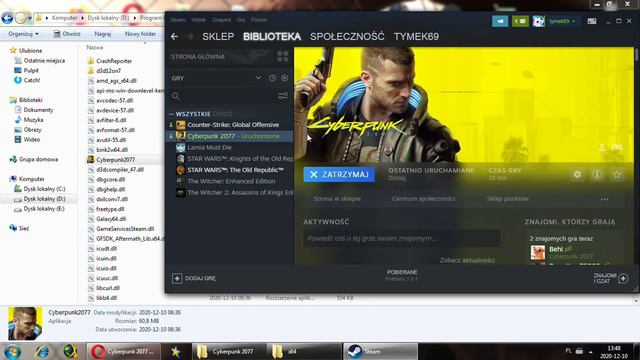Select Dysk lokalny (C:) in Explorer
640x360 pixels.
[x=44, y=189]
